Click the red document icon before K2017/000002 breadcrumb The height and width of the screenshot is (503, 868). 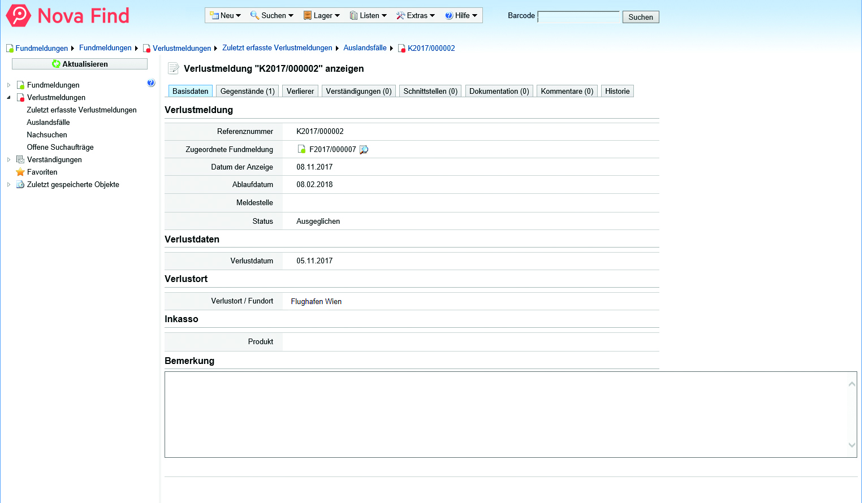pos(402,48)
